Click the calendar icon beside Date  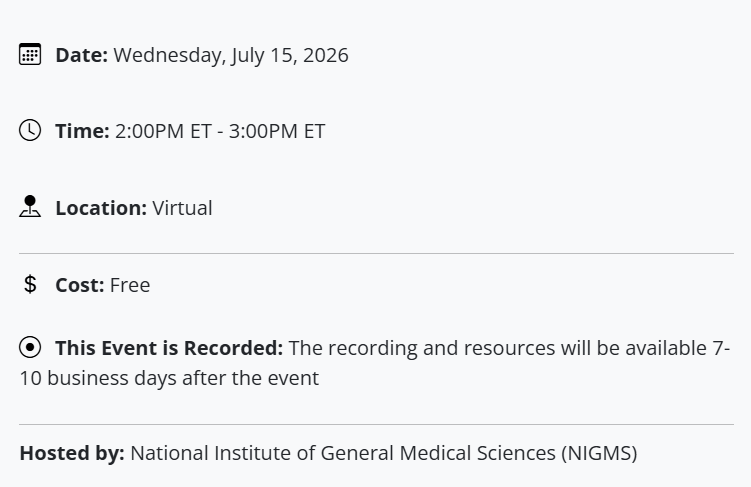pyautogui.click(x=30, y=54)
